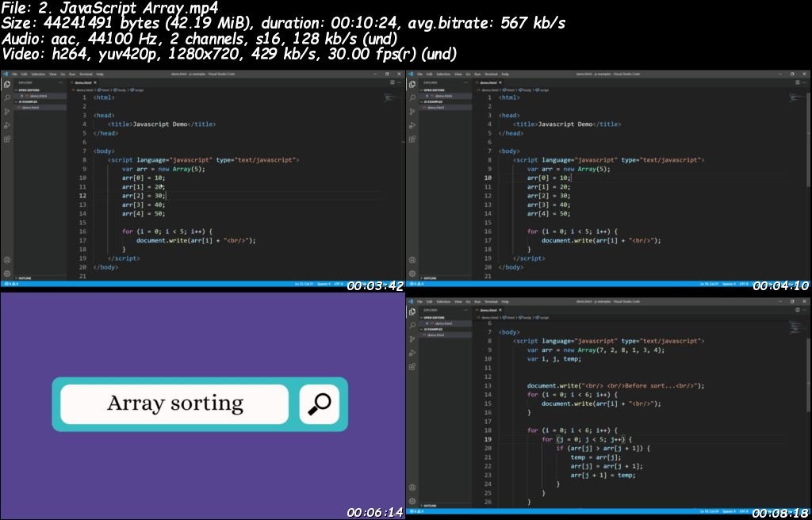This screenshot has width=812, height=520.
Task: Click split editor icon in 00:08:18 frame
Action: tap(798, 310)
